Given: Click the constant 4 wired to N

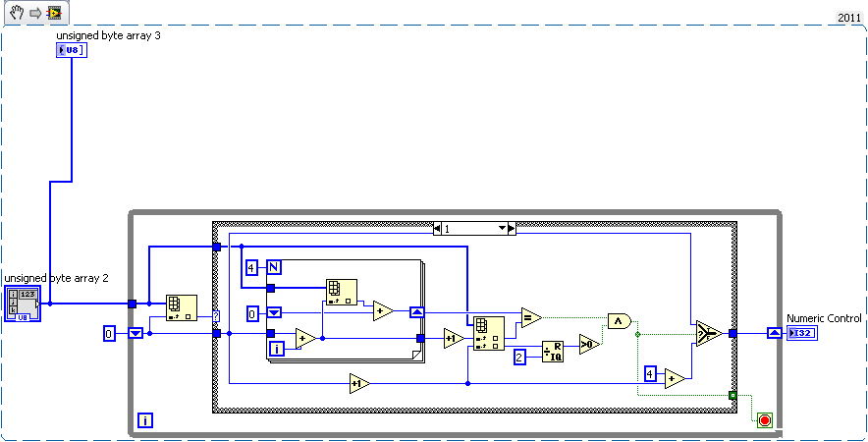Looking at the screenshot, I should coord(252,268).
